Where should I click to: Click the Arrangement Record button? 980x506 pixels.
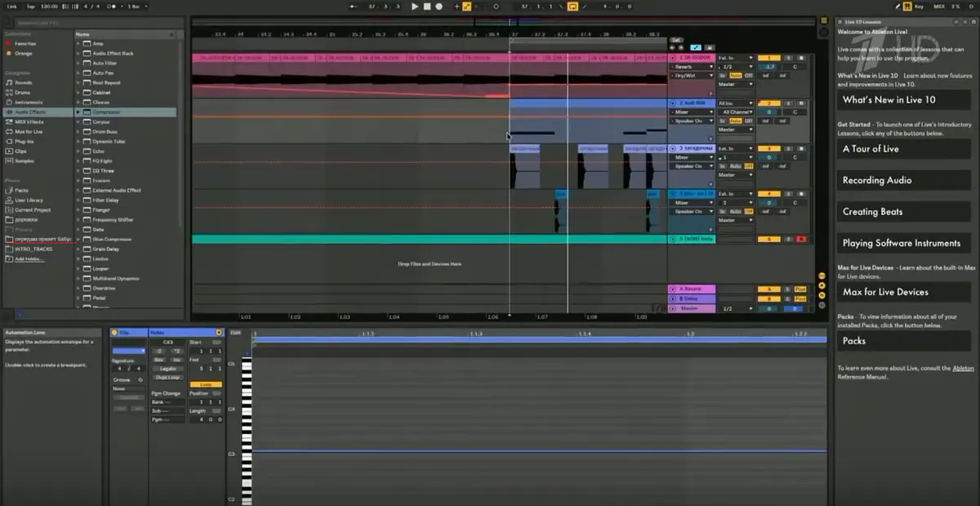pos(439,6)
